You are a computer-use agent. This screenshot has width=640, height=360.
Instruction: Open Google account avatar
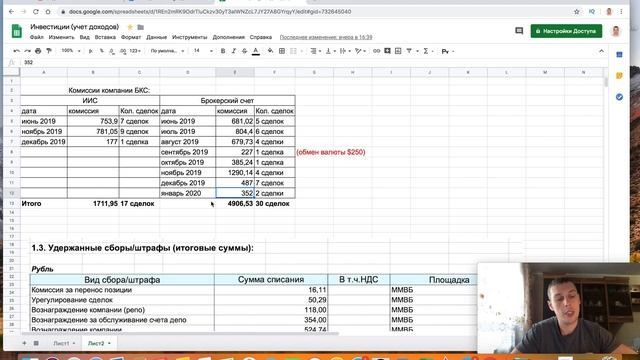[616, 31]
